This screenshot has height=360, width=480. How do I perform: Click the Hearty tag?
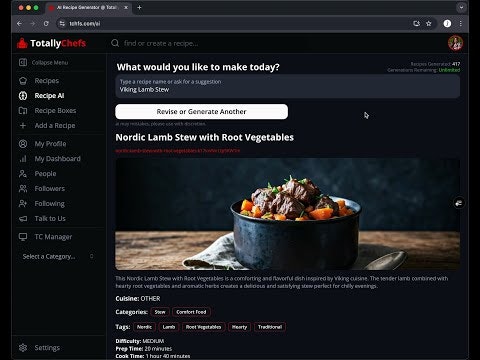point(239,327)
